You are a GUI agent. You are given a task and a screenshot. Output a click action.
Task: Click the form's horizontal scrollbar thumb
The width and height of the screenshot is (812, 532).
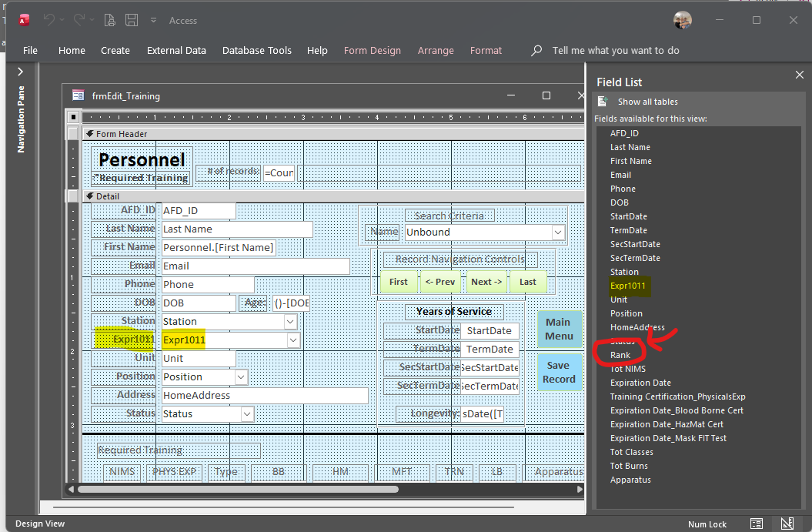pyautogui.click(x=237, y=489)
